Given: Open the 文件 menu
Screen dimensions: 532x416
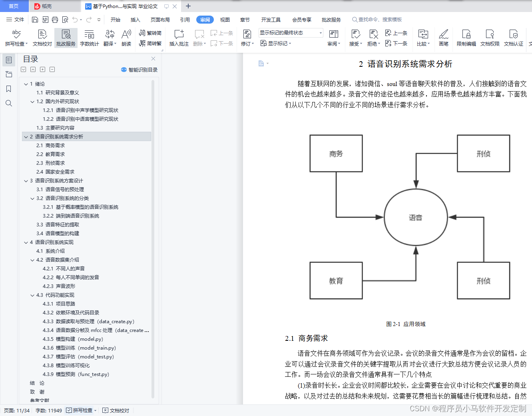Looking at the screenshot, I should (x=16, y=20).
